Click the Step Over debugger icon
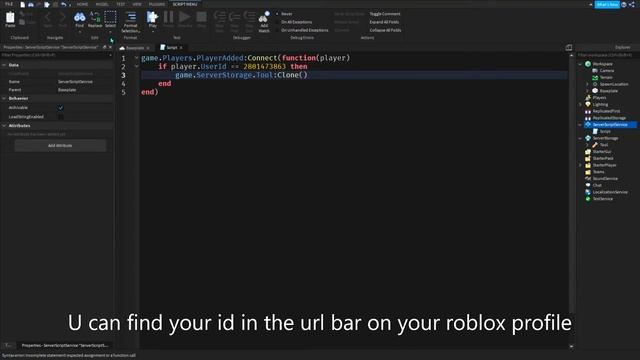The width and height of the screenshot is (640, 360). [234, 17]
